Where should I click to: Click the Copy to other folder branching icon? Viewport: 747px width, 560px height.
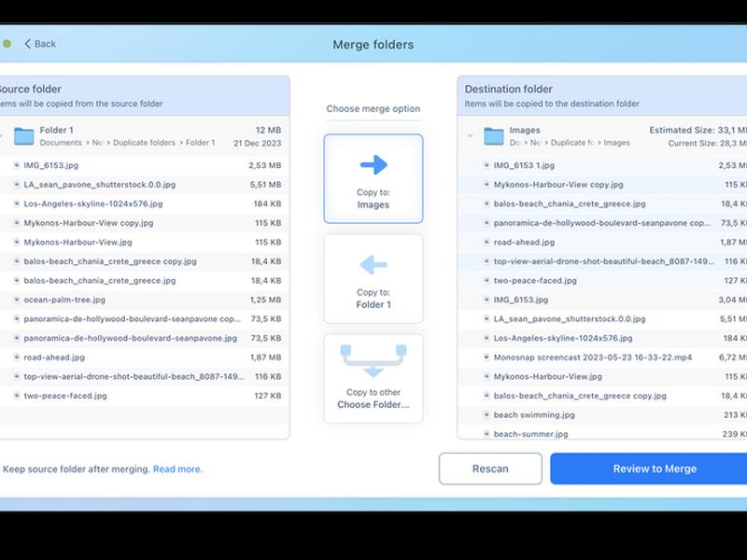373,360
